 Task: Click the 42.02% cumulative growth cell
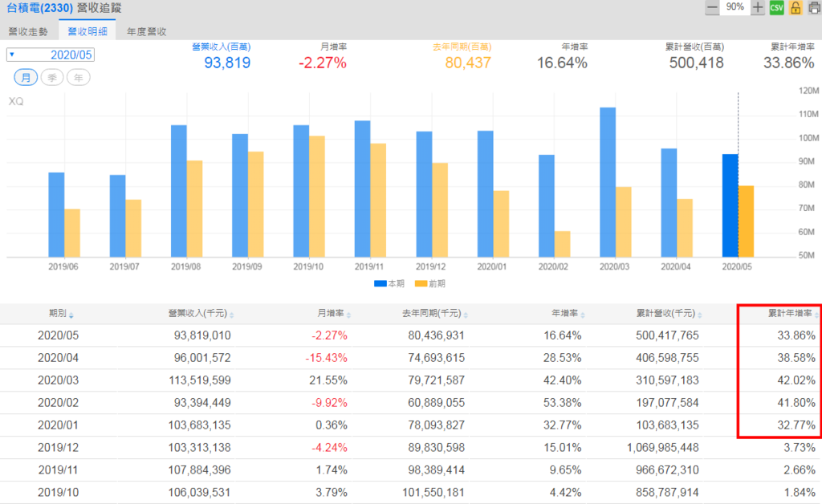point(796,380)
